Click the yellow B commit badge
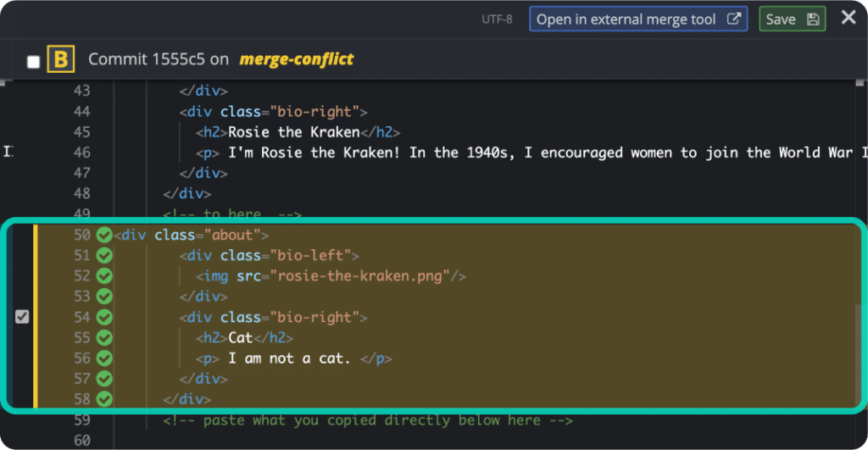This screenshot has width=868, height=450. point(61,58)
